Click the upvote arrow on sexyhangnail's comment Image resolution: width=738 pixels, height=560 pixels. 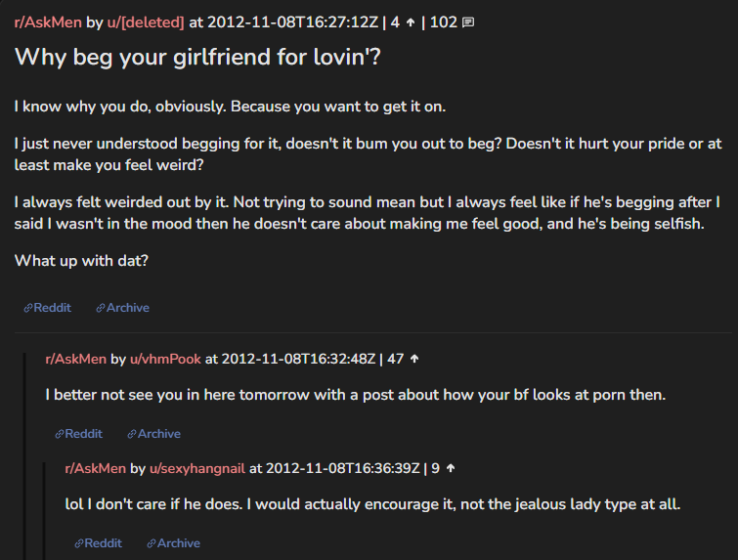click(451, 468)
